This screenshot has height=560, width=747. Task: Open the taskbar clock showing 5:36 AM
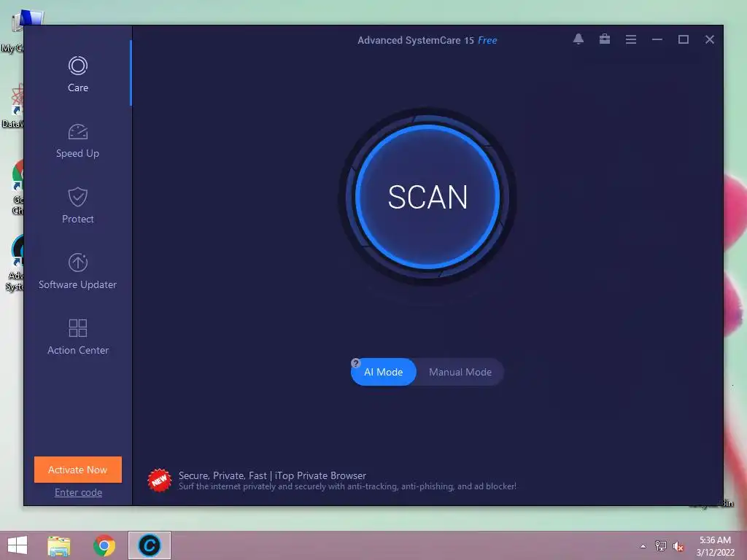715,546
